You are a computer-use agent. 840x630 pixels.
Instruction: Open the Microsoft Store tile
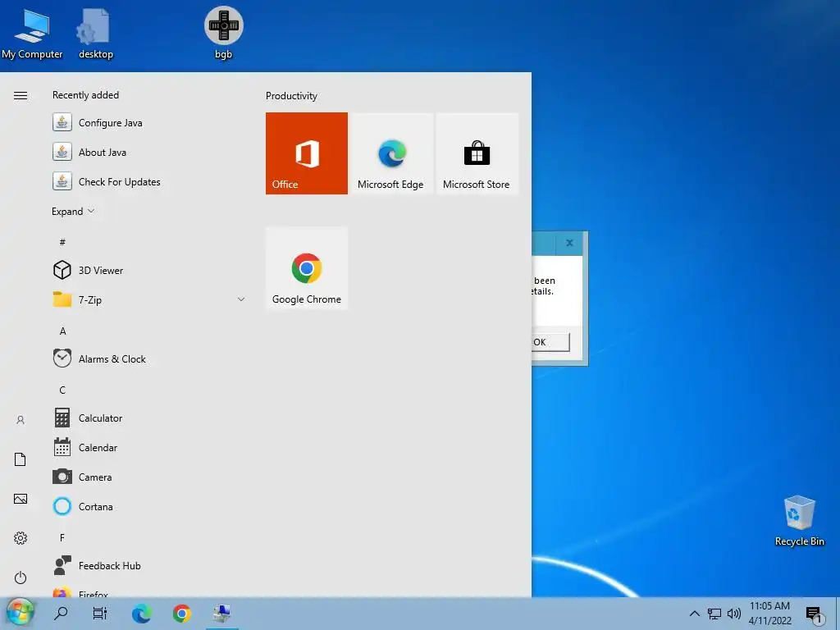(x=477, y=153)
